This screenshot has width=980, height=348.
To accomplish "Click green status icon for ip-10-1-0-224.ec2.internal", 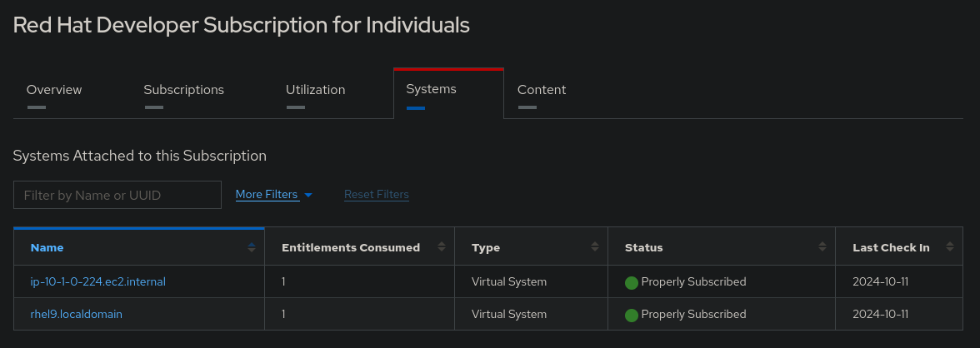I will pos(632,282).
